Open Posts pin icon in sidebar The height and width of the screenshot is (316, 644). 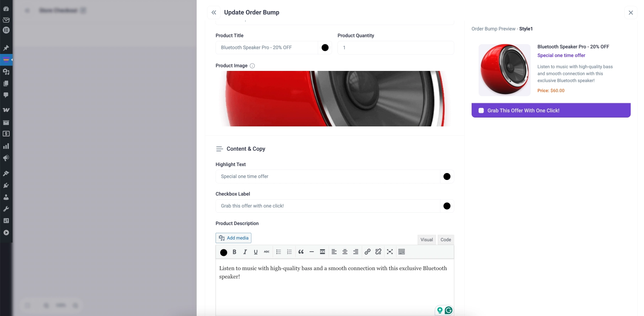[x=6, y=48]
